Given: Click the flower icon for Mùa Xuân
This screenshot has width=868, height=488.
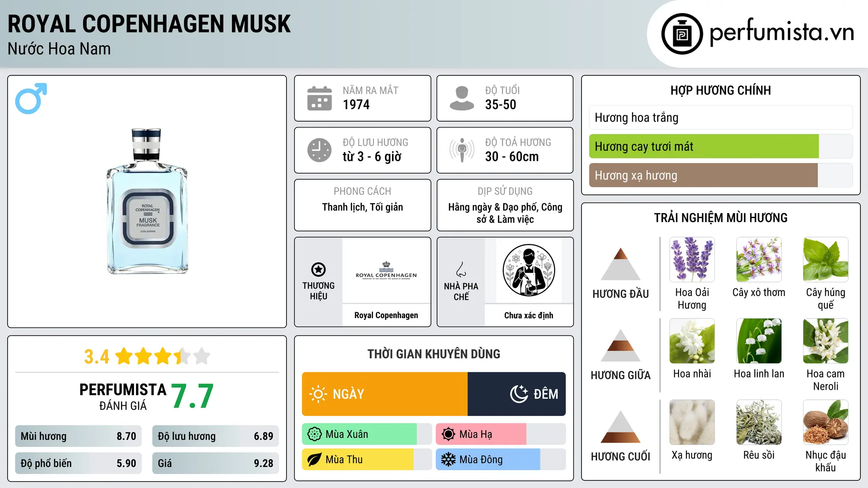Looking at the screenshot, I should pos(314,434).
